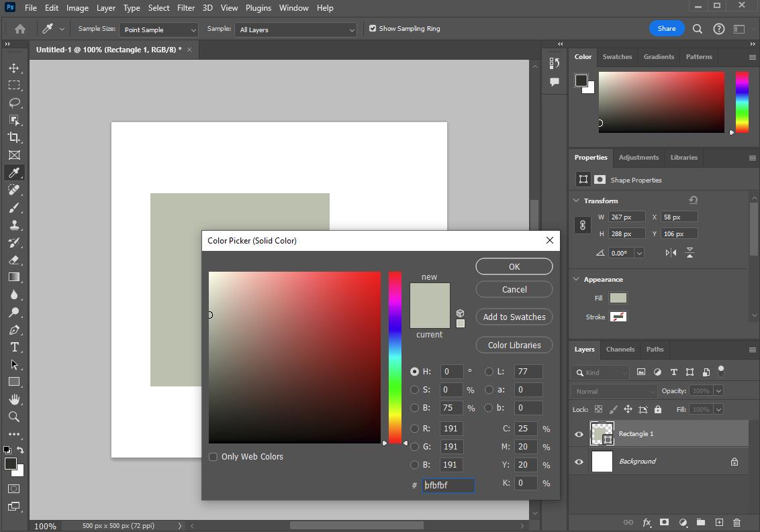Open the Sample Size dropdown

(158, 30)
